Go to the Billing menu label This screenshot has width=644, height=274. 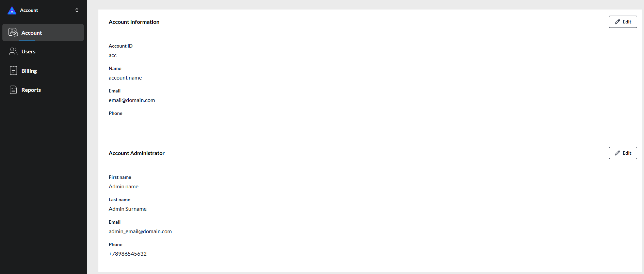pos(29,71)
